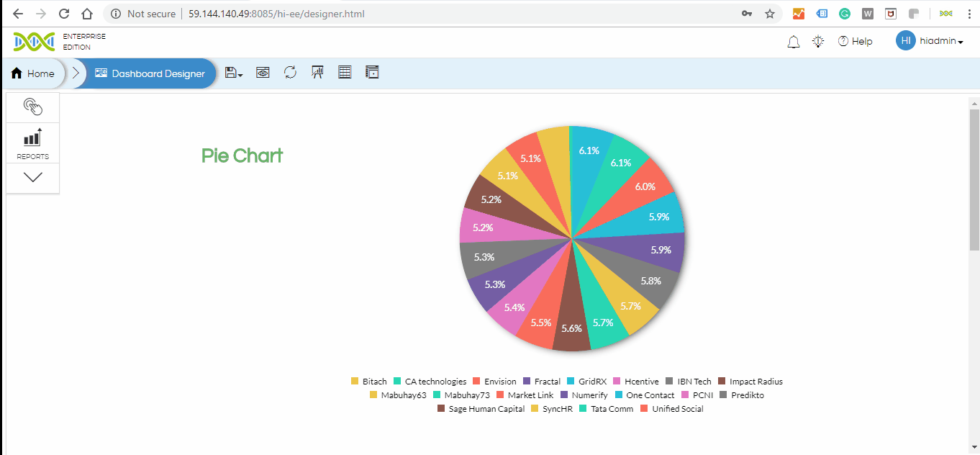This screenshot has height=455, width=980.
Task: Open the notifications bell icon
Action: pyautogui.click(x=794, y=42)
